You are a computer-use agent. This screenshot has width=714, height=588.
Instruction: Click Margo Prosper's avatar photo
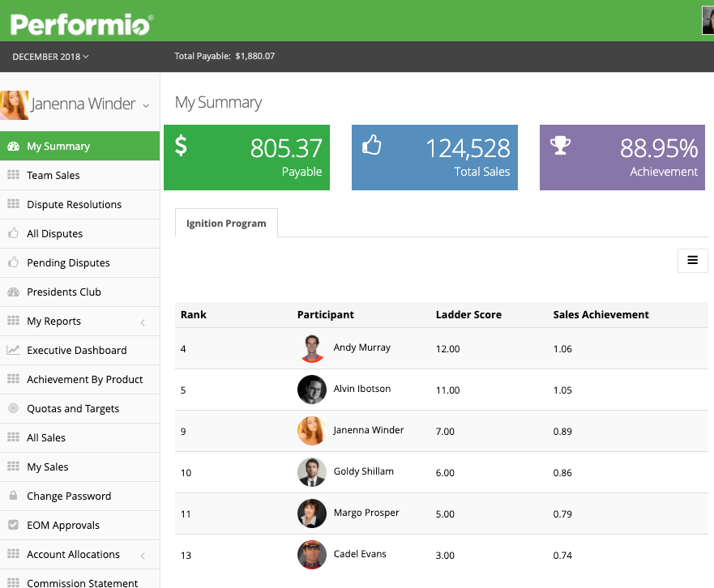pyautogui.click(x=312, y=513)
